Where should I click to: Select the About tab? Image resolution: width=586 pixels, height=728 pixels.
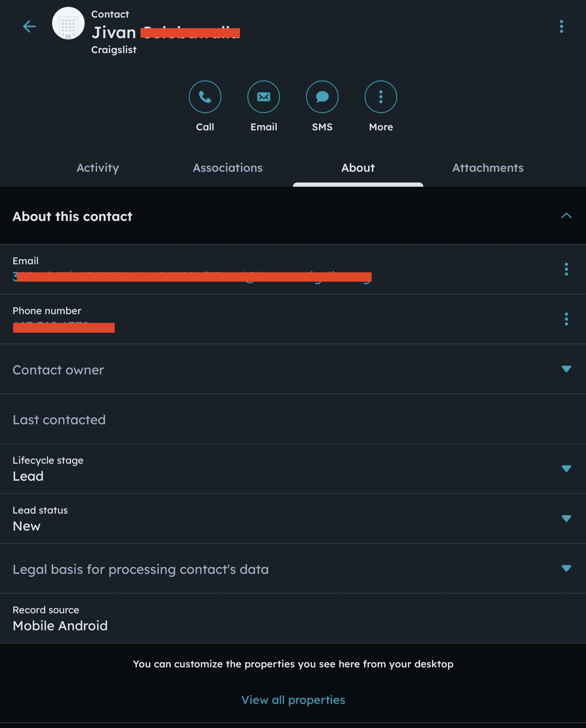point(358,168)
